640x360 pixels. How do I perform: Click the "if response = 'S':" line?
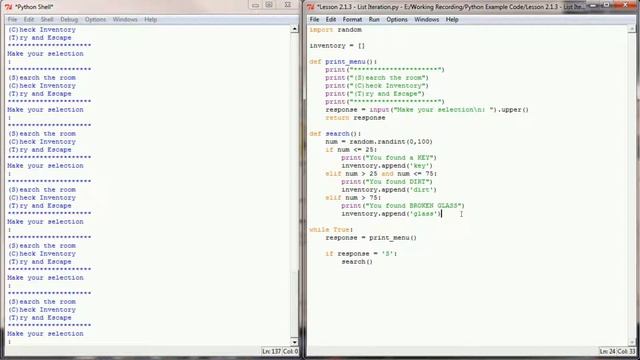pos(361,253)
